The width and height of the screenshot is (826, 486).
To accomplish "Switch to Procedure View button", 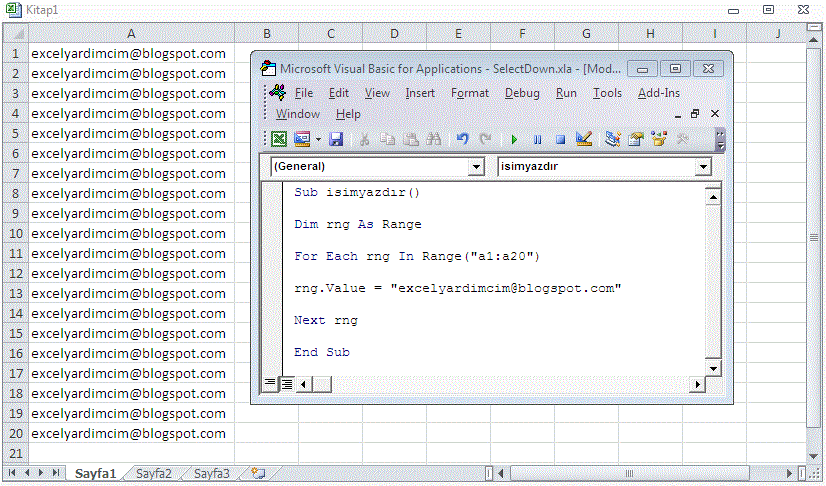I will [270, 384].
